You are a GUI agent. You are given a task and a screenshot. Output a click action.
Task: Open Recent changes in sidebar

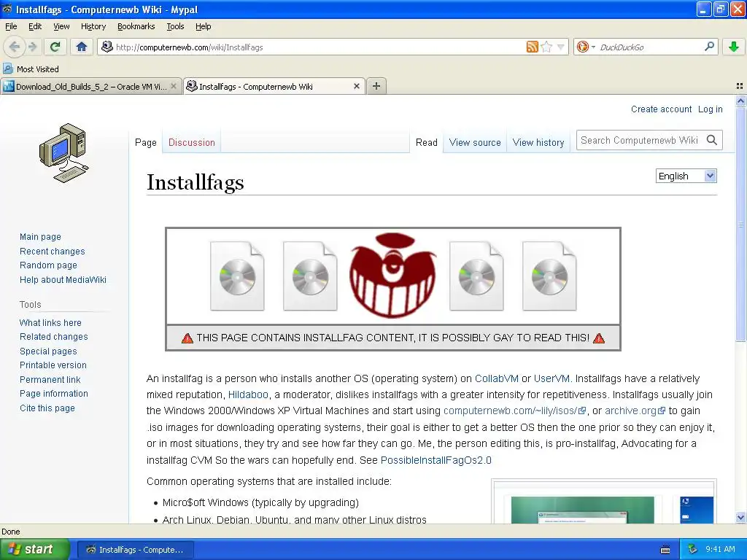(53, 251)
